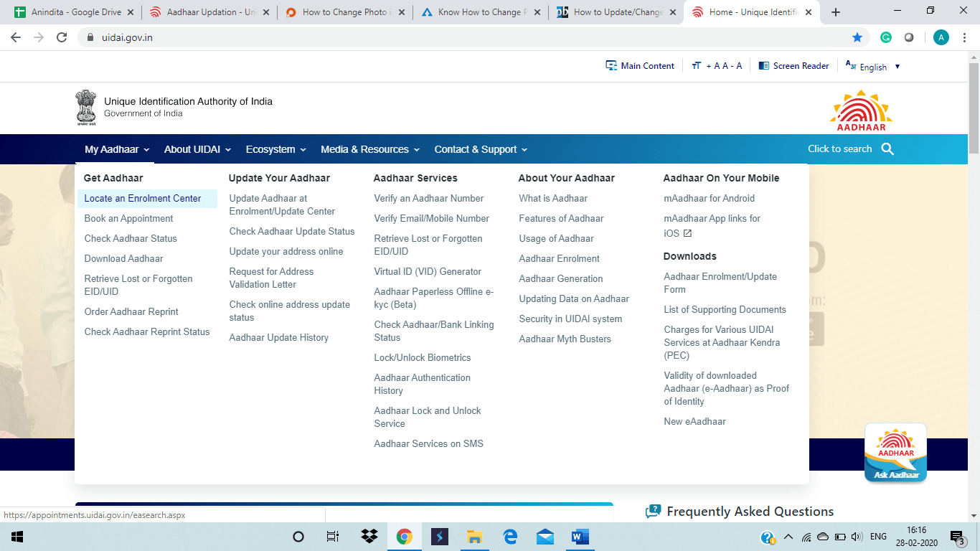The height and width of the screenshot is (551, 980).
Task: Open the Screen Reader access link
Action: (x=793, y=66)
